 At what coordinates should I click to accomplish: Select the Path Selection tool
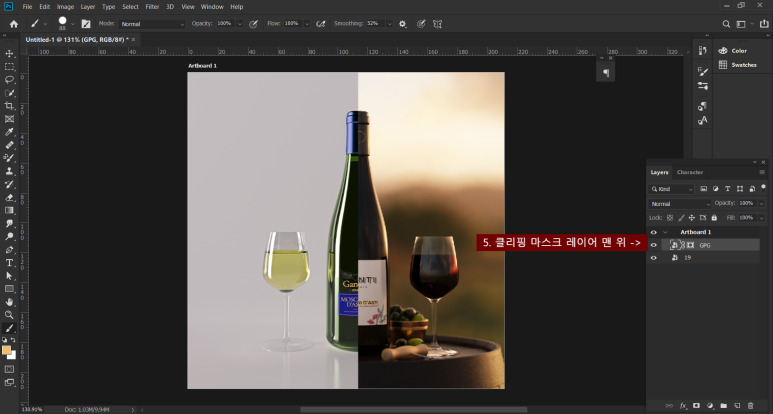click(9, 276)
